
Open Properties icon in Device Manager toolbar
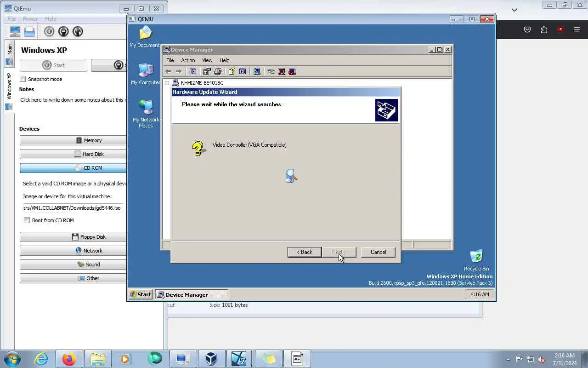(207, 71)
